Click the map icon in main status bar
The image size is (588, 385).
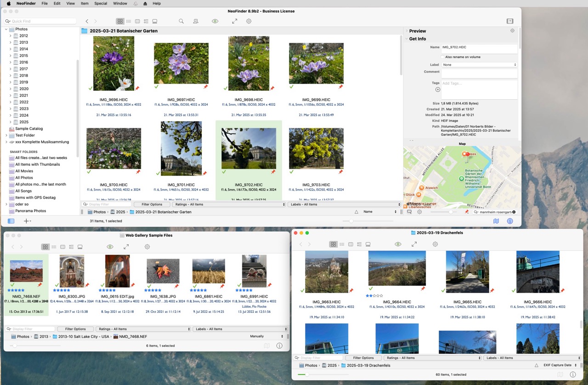tap(496, 221)
